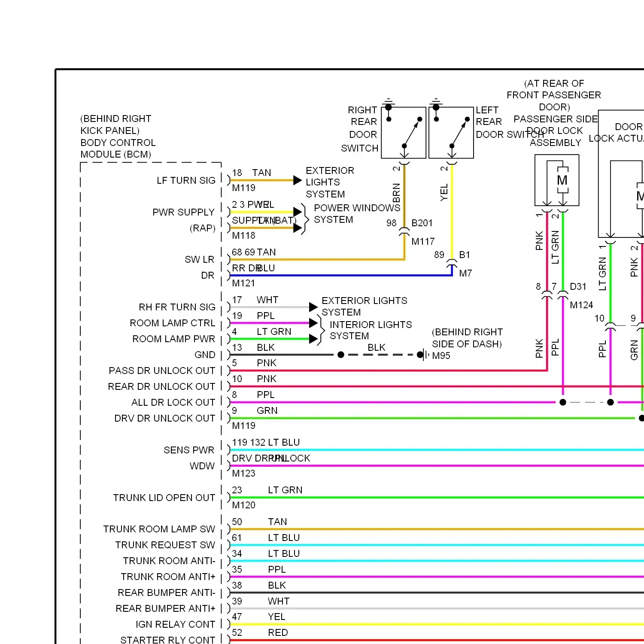644x644 pixels.
Task: Click the M117 connector label
Action: pos(423,241)
